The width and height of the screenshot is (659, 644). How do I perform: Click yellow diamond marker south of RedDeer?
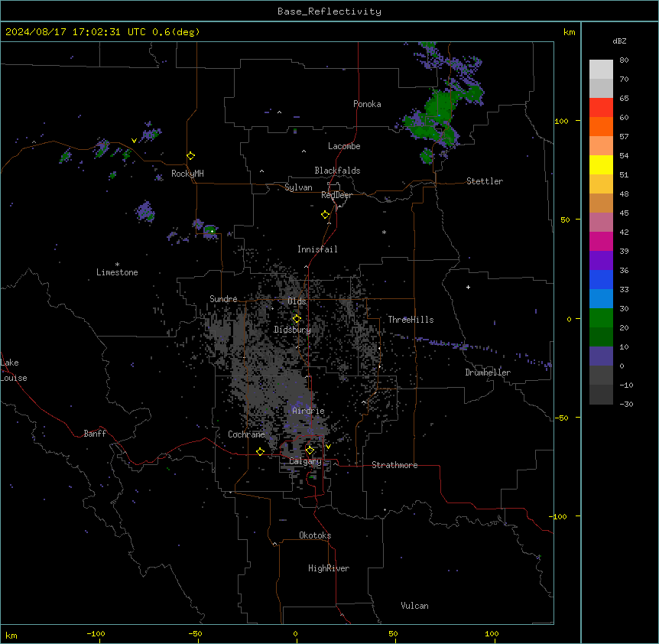point(326,215)
